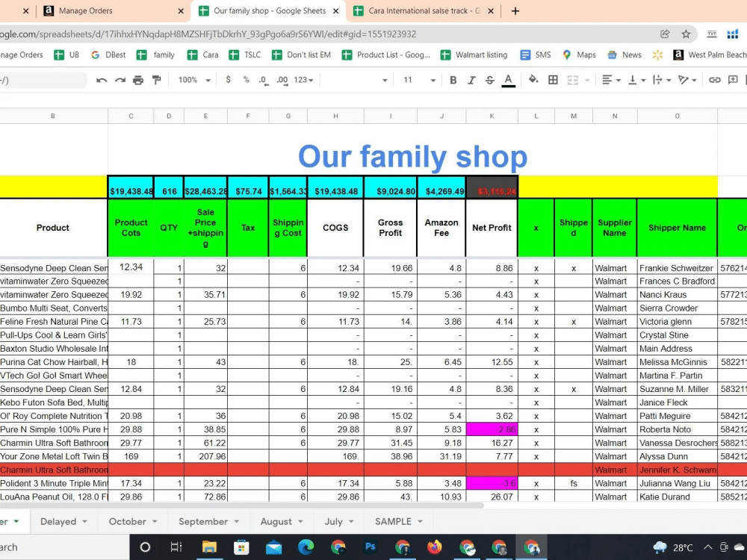Select cell with Frankie Schweitzer
Screen dimensions: 747x560
(x=677, y=268)
